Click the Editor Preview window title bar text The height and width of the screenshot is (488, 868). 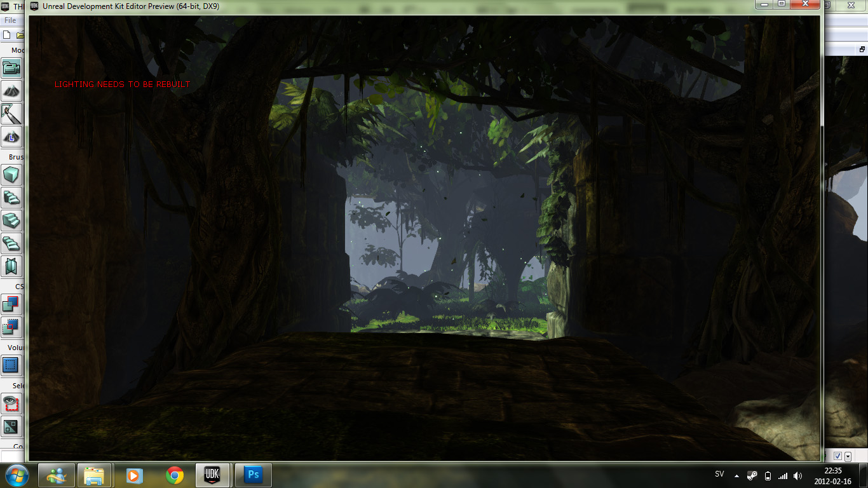tap(132, 6)
